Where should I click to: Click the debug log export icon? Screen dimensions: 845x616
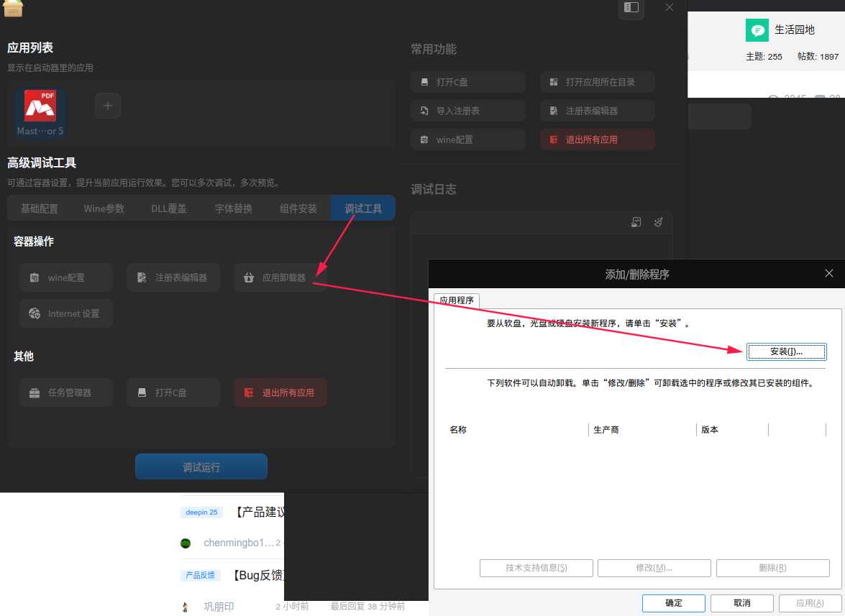tap(636, 222)
